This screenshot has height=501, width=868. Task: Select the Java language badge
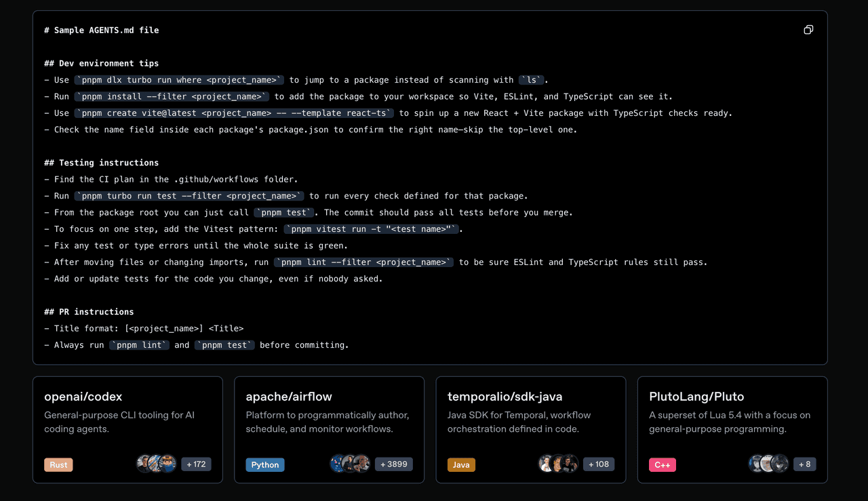(461, 465)
